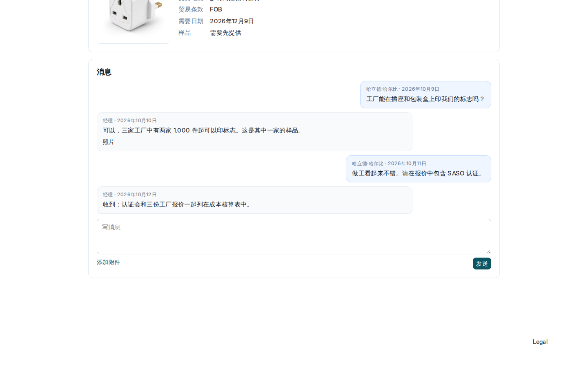Click the 需要日期 field label
588x368 pixels.
point(191,21)
